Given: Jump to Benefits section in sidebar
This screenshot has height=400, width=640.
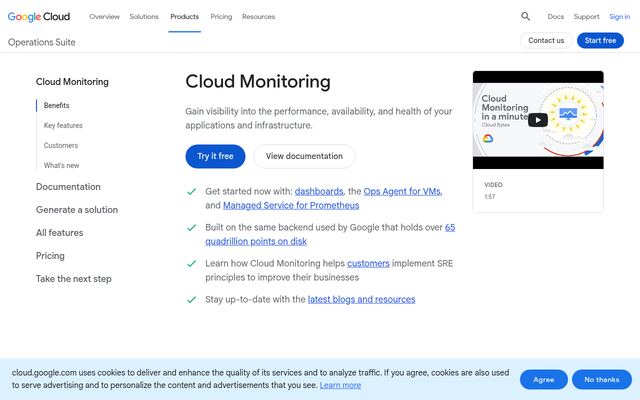Looking at the screenshot, I should [57, 105].
